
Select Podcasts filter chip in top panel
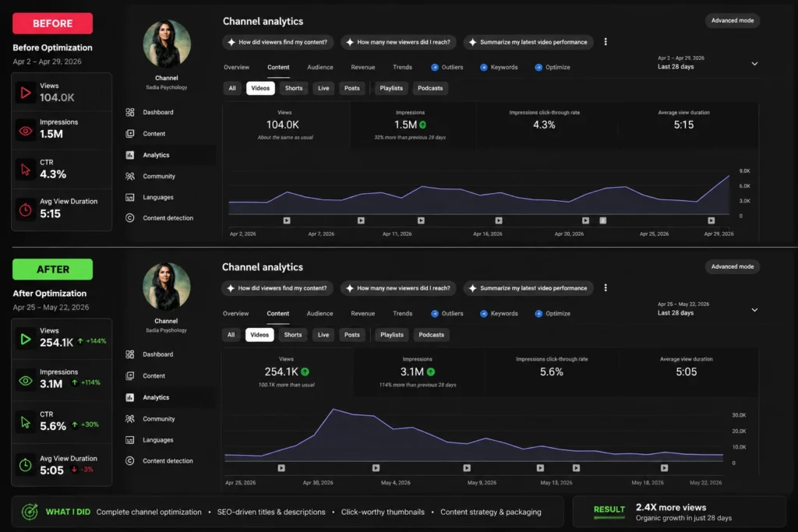[x=430, y=88]
